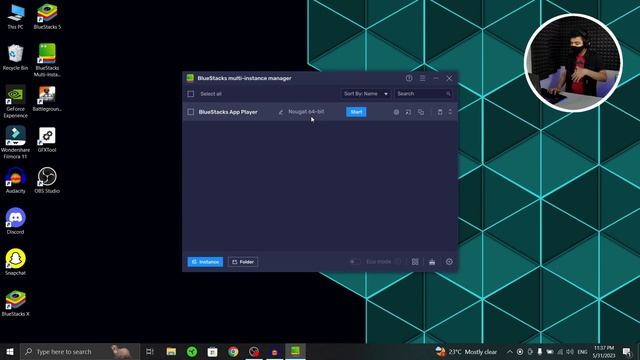This screenshot has height=360, width=640.
Task: Open multi-instance manager settings gear
Action: (449, 262)
